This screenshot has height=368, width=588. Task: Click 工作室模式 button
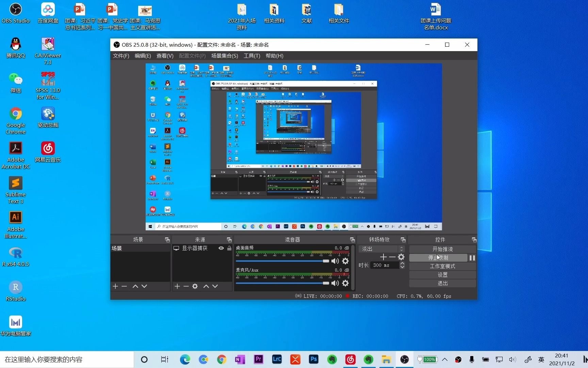pyautogui.click(x=442, y=266)
